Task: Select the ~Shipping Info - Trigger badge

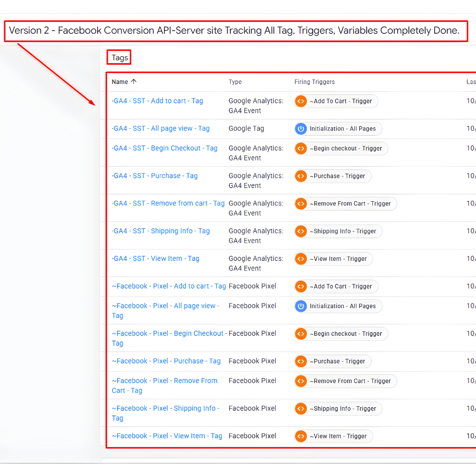Action: (337, 231)
